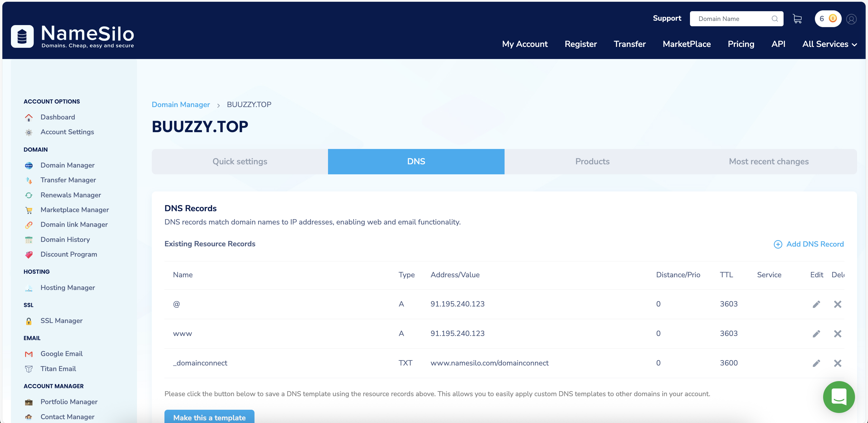Image resolution: width=868 pixels, height=423 pixels.
Task: Click the coin balance badge showing 6
Action: 828,19
